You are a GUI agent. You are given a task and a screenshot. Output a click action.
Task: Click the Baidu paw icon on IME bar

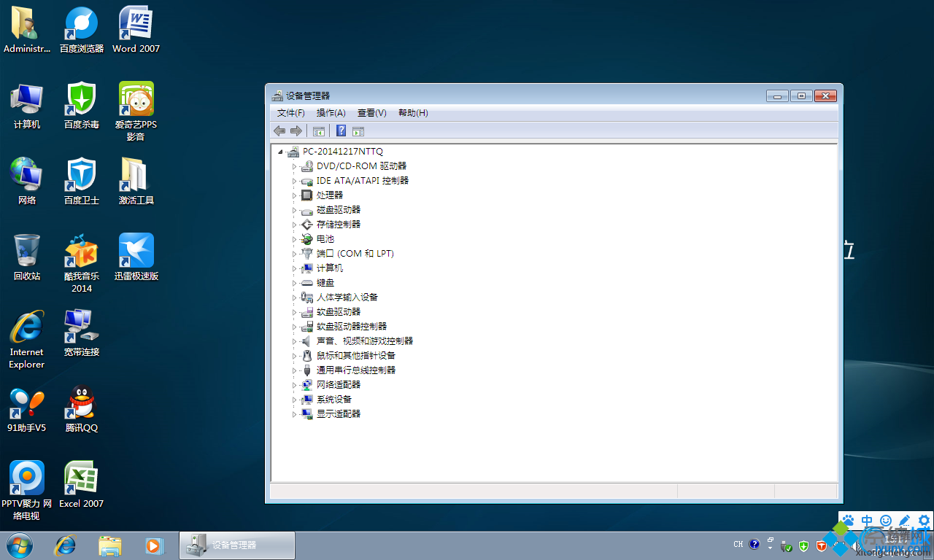848,521
